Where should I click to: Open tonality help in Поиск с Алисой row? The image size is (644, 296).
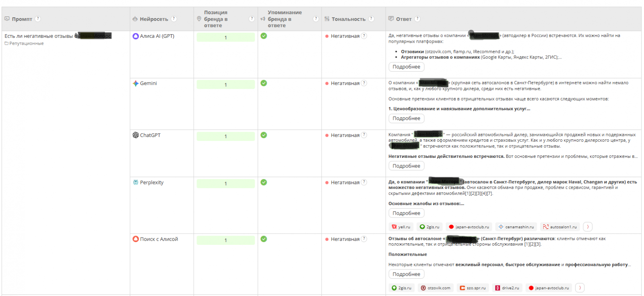click(x=364, y=239)
